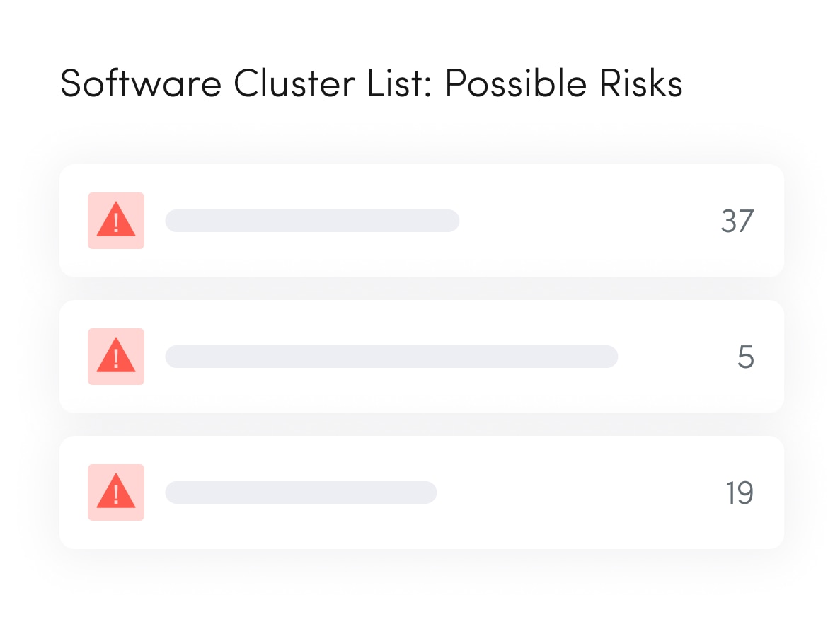Click the warning icon beside count 19
Viewport: 840px width, 617px height.
click(116, 492)
